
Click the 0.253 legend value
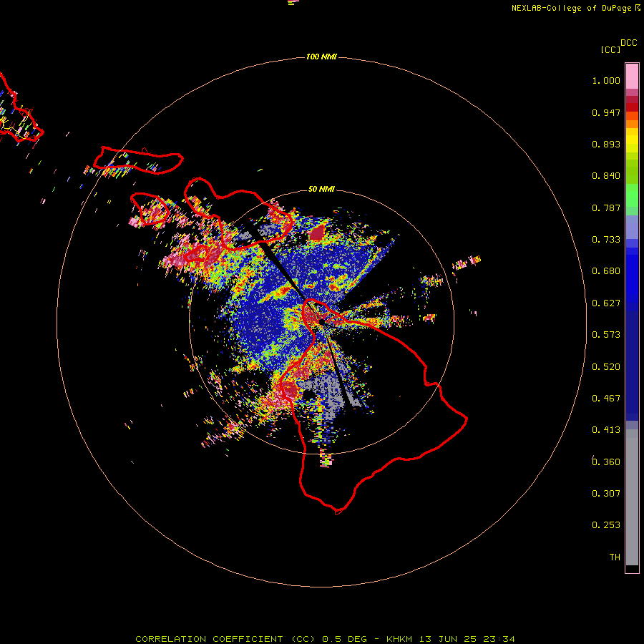pyautogui.click(x=606, y=525)
